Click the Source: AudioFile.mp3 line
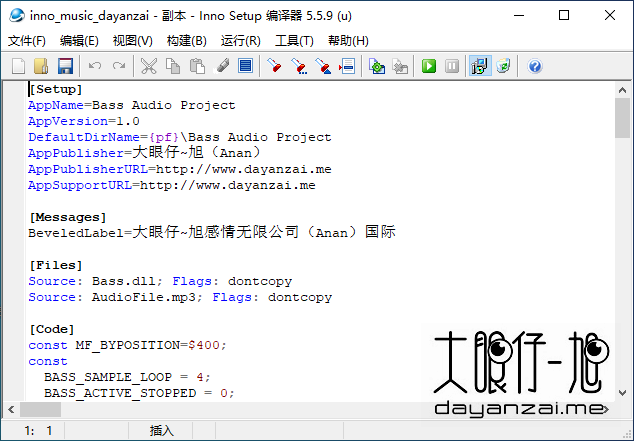Image resolution: width=634 pixels, height=441 pixels. [x=180, y=298]
